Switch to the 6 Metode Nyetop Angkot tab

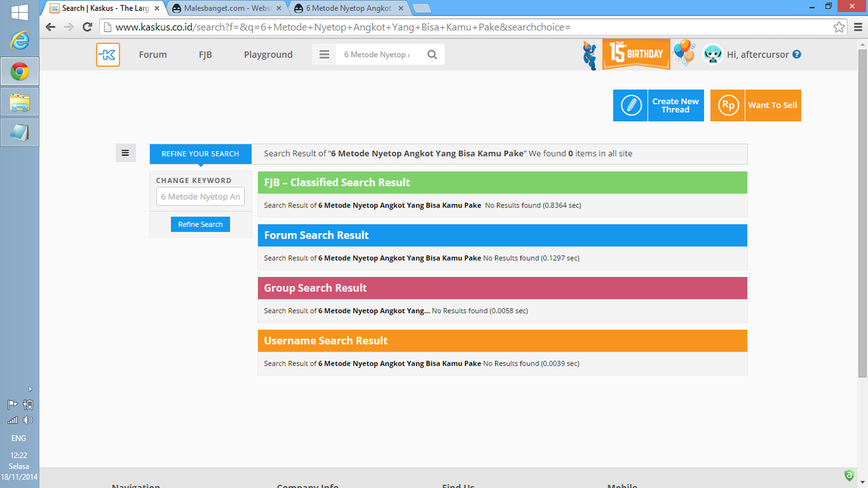tap(349, 8)
